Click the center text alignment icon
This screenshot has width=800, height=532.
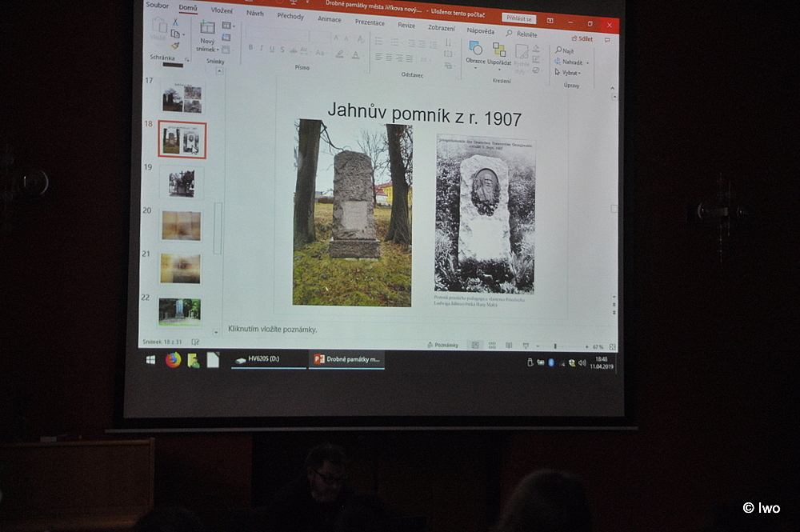389,58
